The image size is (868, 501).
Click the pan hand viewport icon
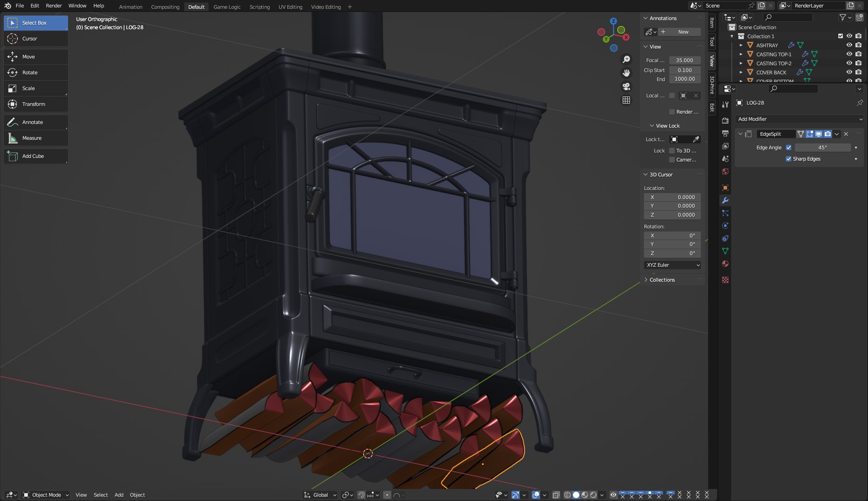point(626,73)
